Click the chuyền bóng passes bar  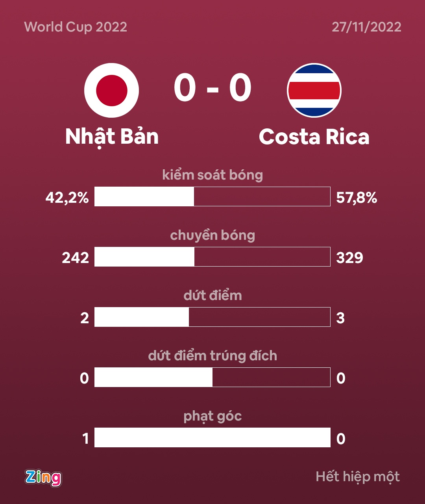click(x=213, y=257)
